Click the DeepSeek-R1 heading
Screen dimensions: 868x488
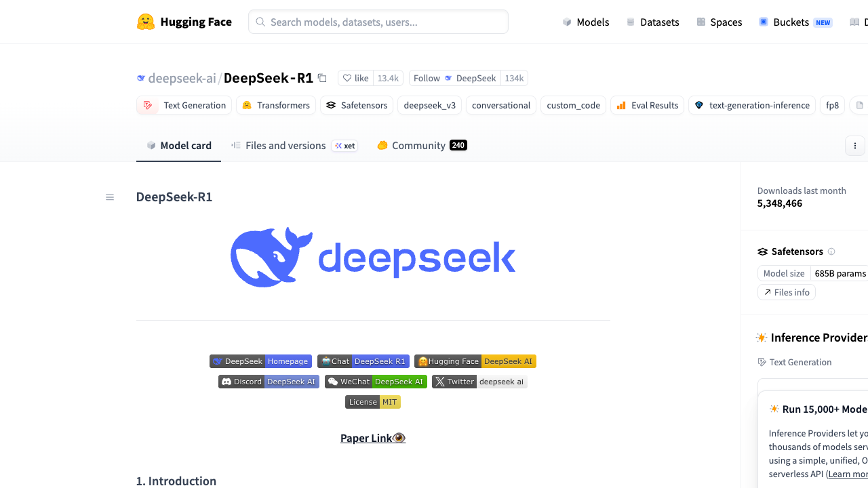174,197
